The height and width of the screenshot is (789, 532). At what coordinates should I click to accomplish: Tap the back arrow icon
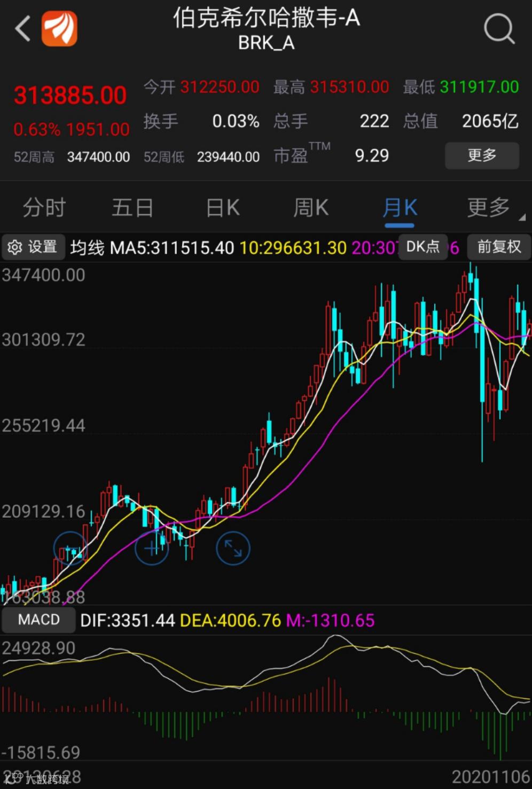click(23, 28)
